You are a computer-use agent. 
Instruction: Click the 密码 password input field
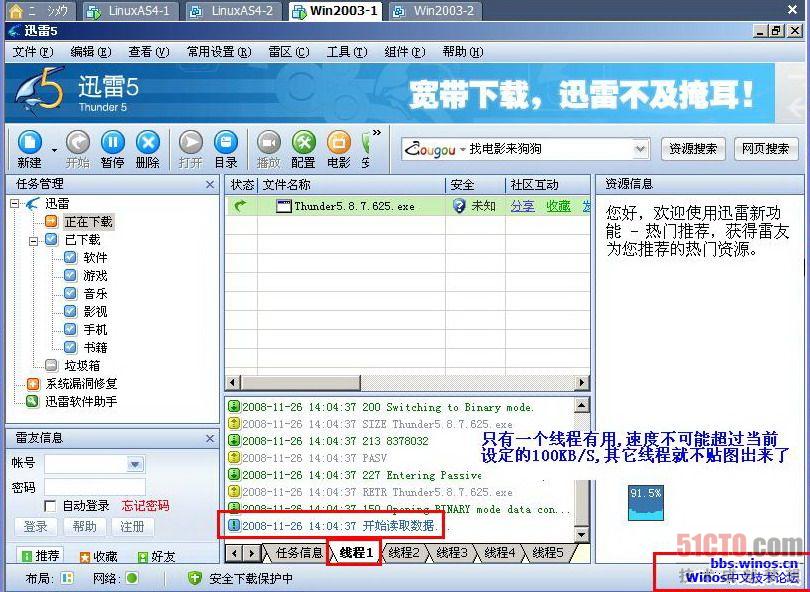[x=95, y=487]
